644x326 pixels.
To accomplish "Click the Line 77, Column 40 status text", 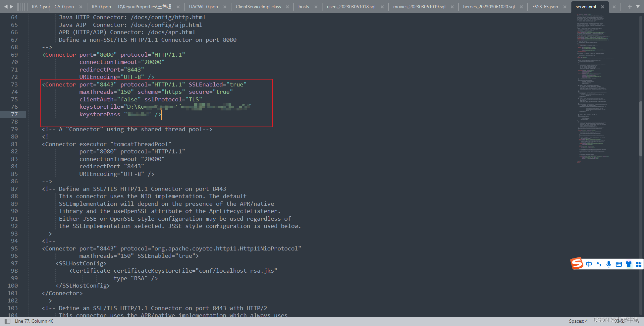I will coord(34,321).
